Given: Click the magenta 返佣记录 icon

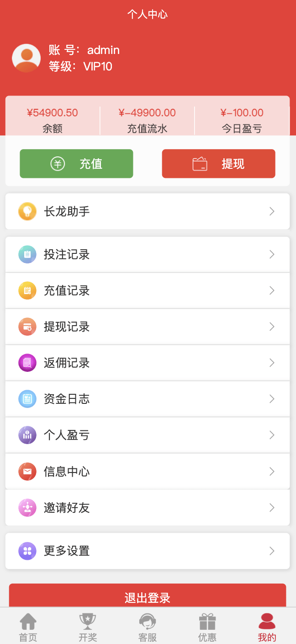Looking at the screenshot, I should tap(27, 363).
